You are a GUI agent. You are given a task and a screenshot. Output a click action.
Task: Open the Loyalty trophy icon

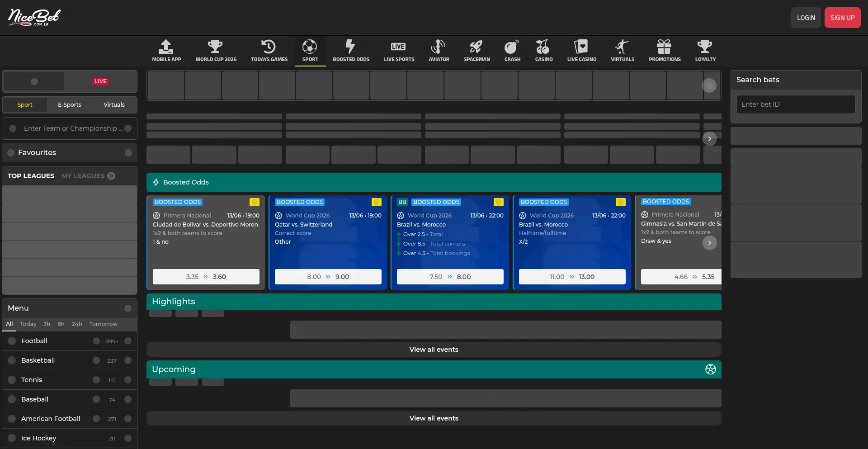[705, 47]
